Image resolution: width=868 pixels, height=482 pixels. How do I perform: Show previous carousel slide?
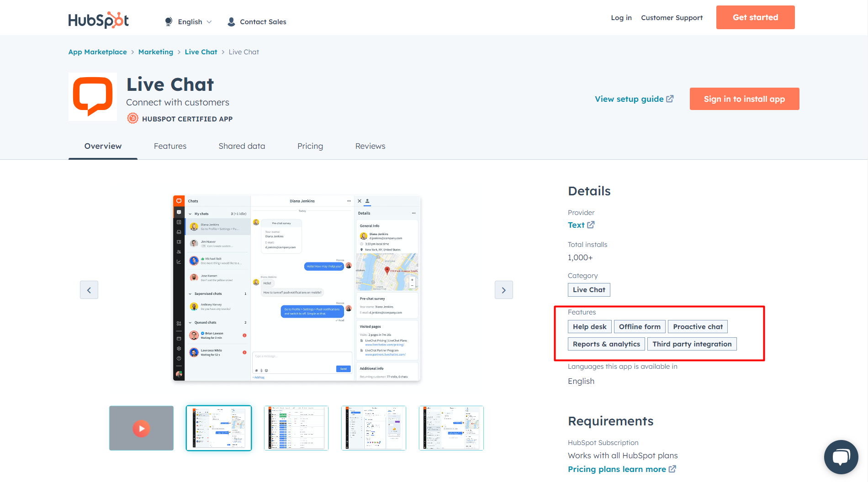click(x=89, y=290)
